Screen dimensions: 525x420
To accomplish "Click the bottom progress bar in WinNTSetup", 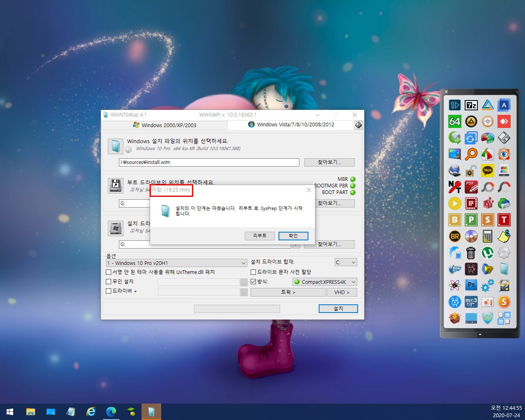I will (237, 308).
